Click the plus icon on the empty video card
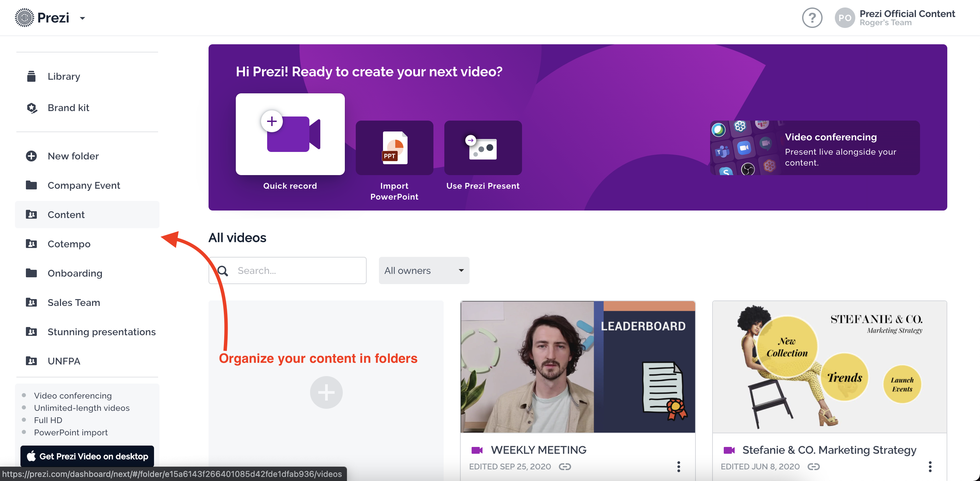Screen dimensions: 980x481 tap(326, 392)
